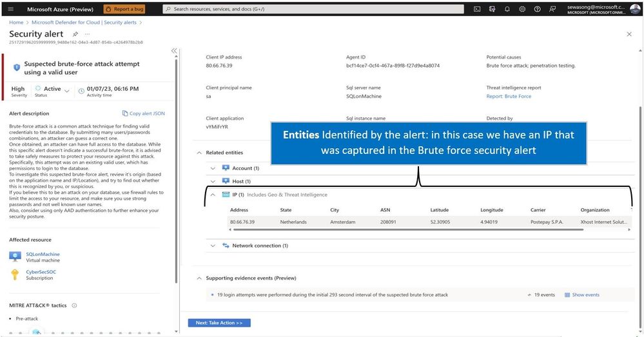Click the left pane vertical scrollbar
This screenshot has height=337, width=644.
click(x=176, y=171)
